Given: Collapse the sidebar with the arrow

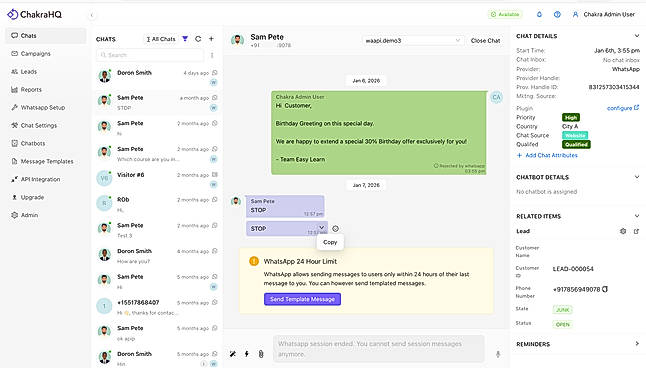Looking at the screenshot, I should 91,15.
